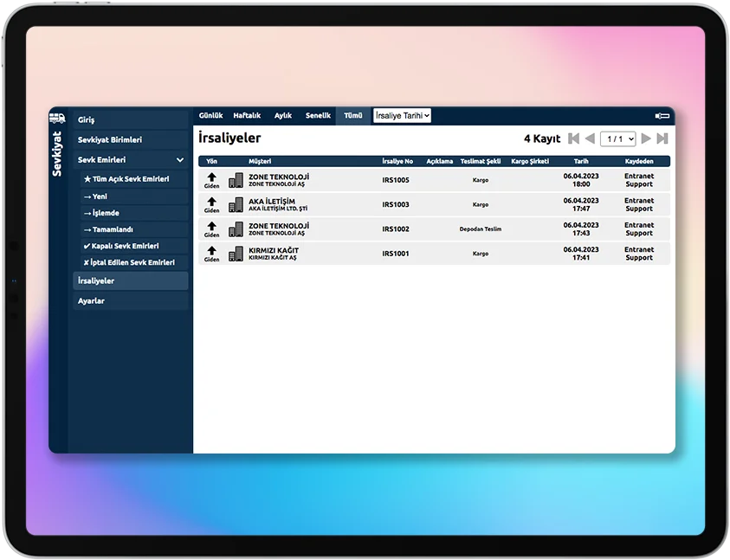Click the toggle icon in top-right corner

[662, 115]
